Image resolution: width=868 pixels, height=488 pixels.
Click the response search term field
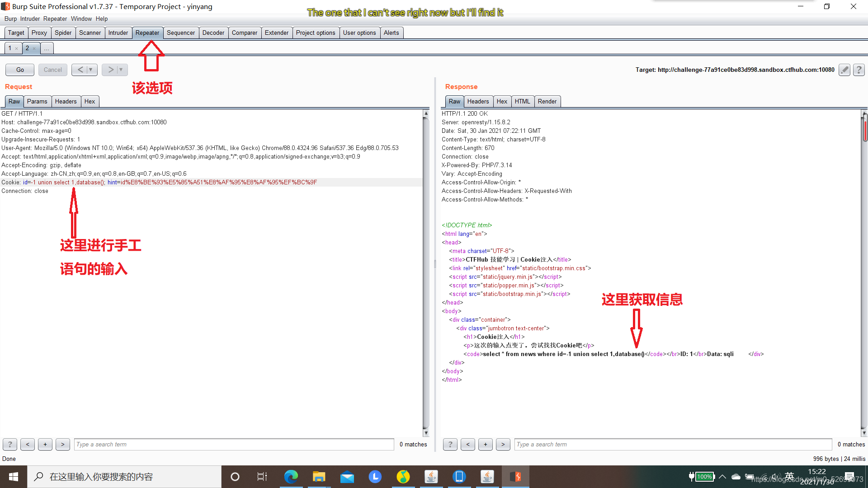(x=673, y=445)
